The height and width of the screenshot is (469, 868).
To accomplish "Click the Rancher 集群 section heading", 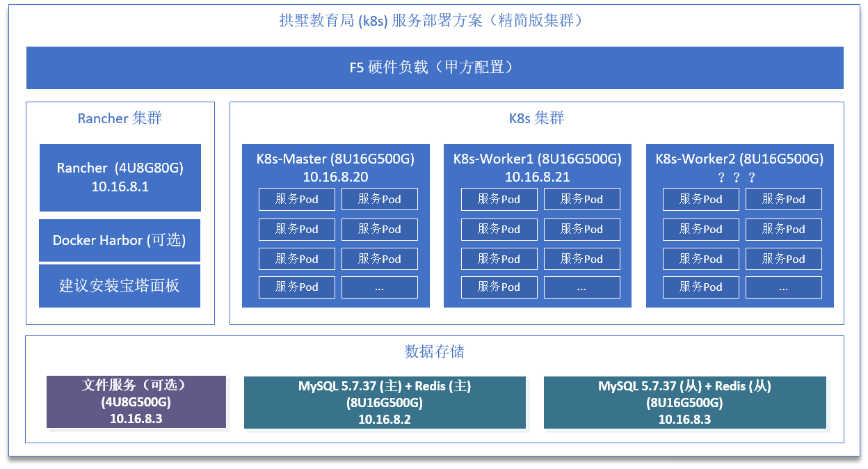I will 120,118.
